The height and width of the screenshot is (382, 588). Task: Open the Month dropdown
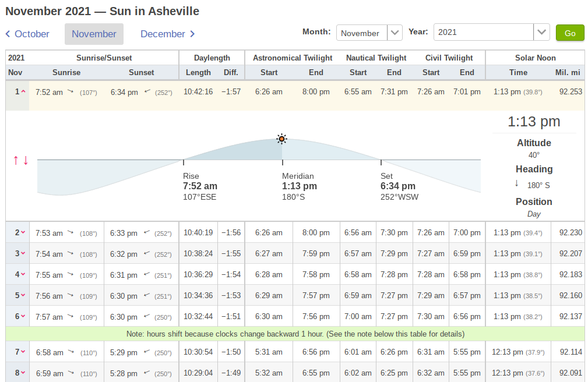click(x=369, y=33)
